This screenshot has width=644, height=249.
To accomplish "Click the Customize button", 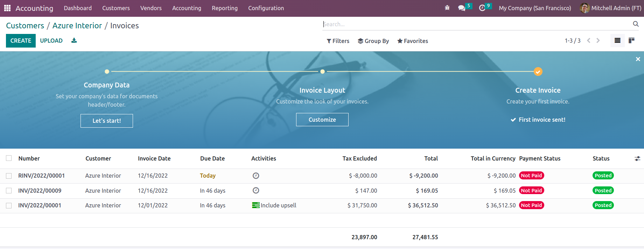I will 322,120.
